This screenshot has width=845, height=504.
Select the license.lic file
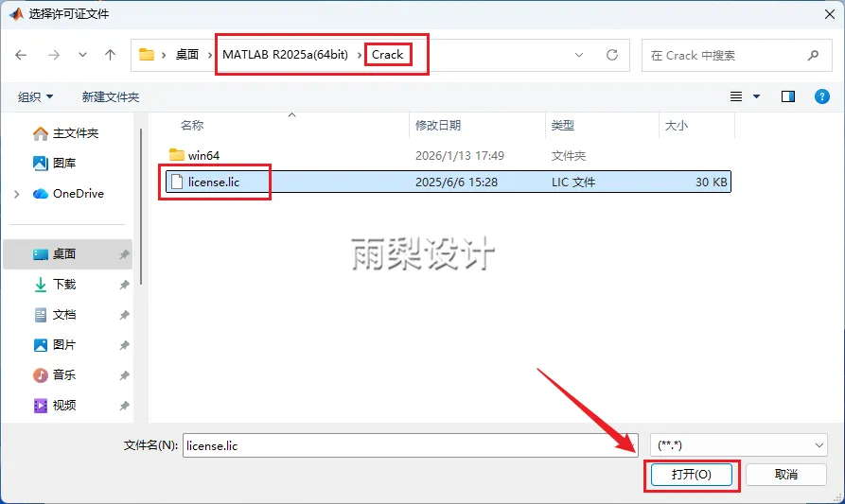[449, 182]
